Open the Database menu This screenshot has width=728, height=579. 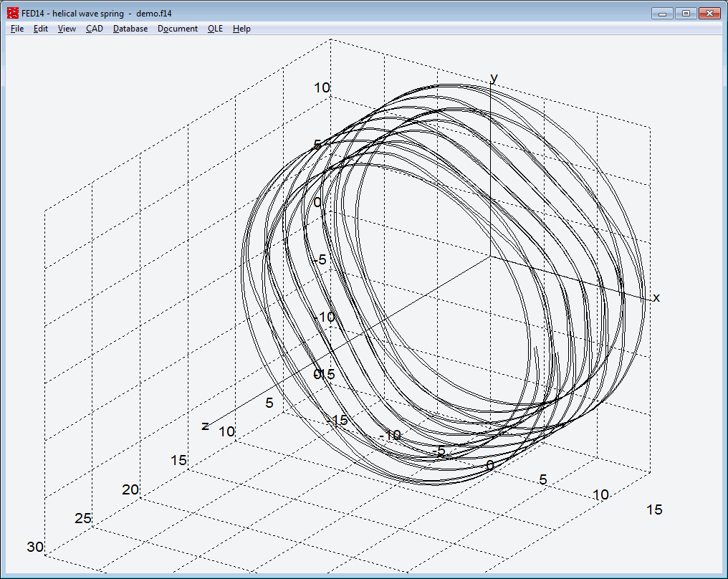pos(130,29)
